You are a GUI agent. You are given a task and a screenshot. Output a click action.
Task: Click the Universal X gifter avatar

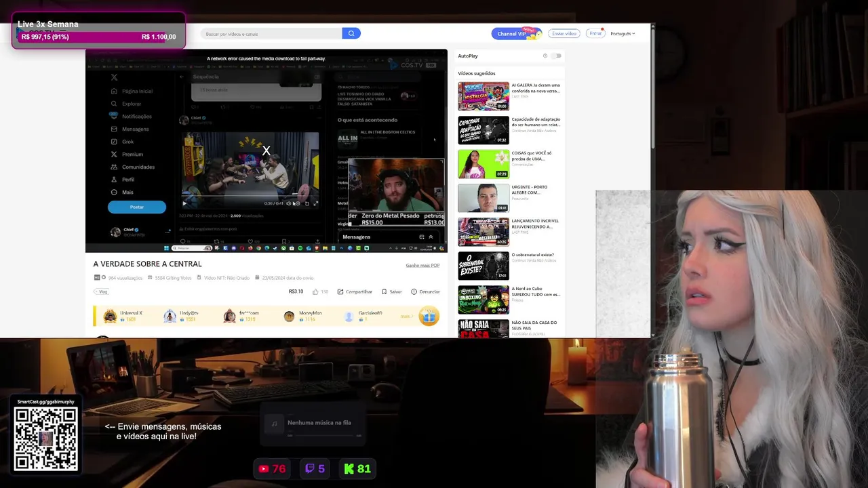click(110, 316)
